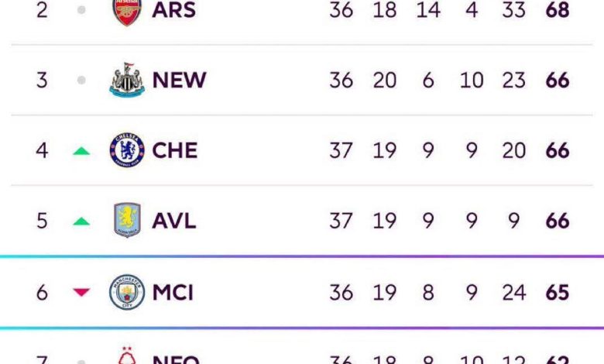Click Man City's red down-arrow indicator

(x=81, y=293)
